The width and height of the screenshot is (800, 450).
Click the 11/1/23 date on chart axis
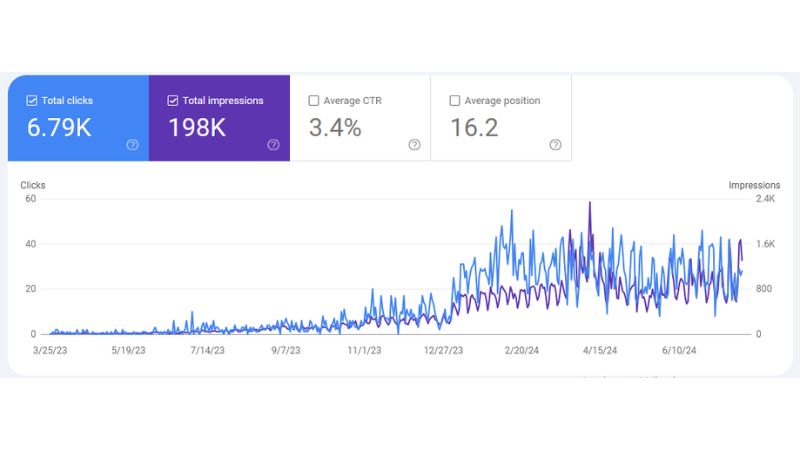[364, 351]
